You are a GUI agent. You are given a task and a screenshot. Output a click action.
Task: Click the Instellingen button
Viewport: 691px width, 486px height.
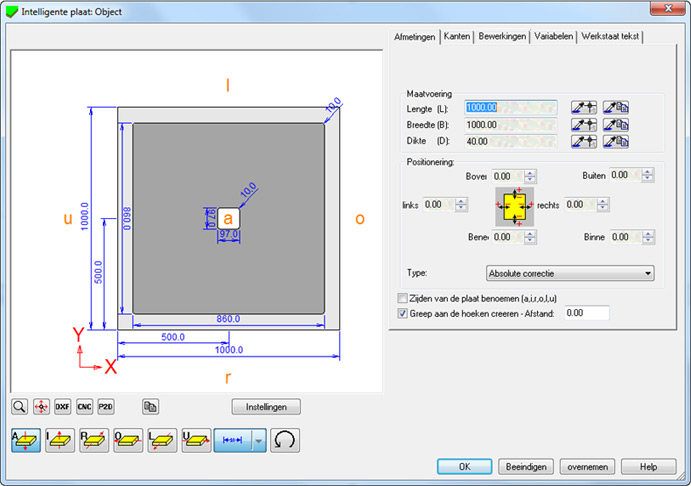point(266,407)
